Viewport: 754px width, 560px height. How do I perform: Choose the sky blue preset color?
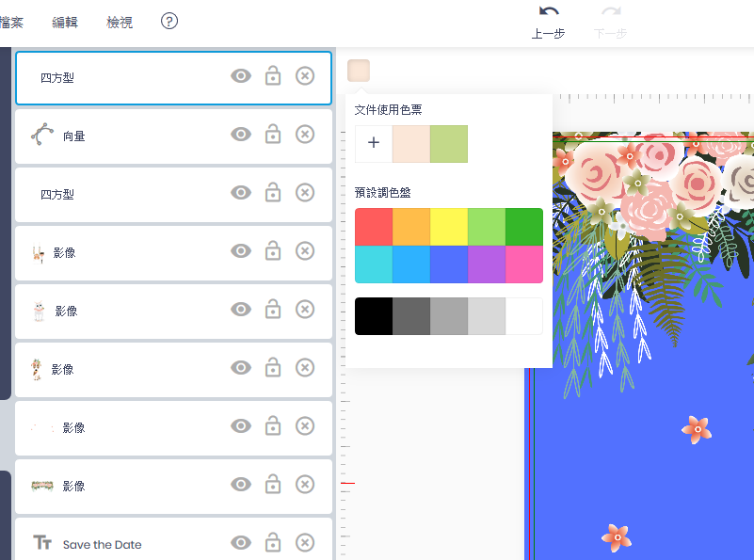pos(411,264)
